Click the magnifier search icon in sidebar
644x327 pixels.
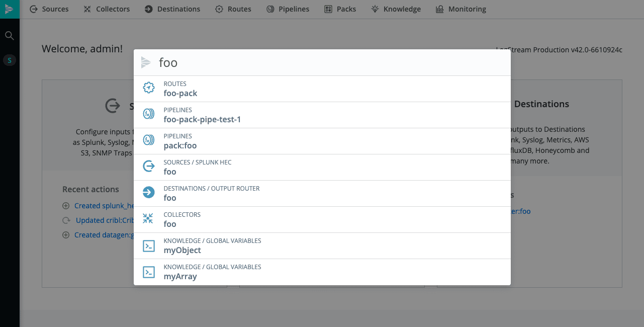pos(10,35)
